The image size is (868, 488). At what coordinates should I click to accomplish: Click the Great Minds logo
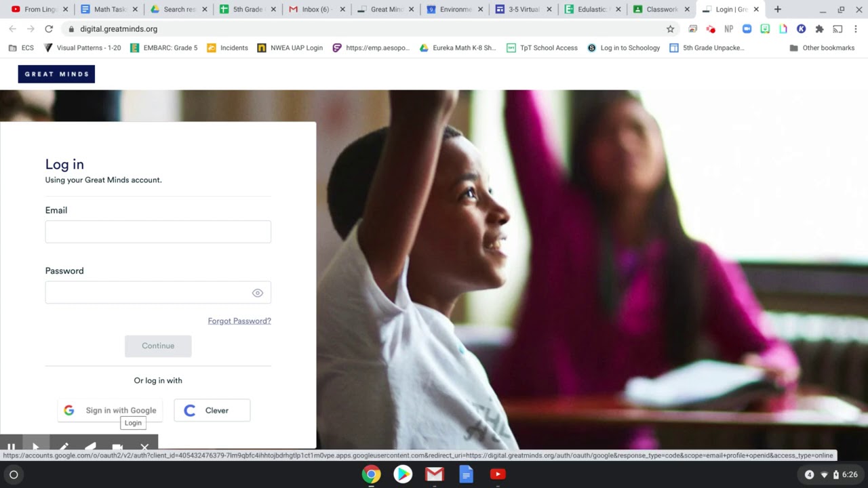point(56,74)
